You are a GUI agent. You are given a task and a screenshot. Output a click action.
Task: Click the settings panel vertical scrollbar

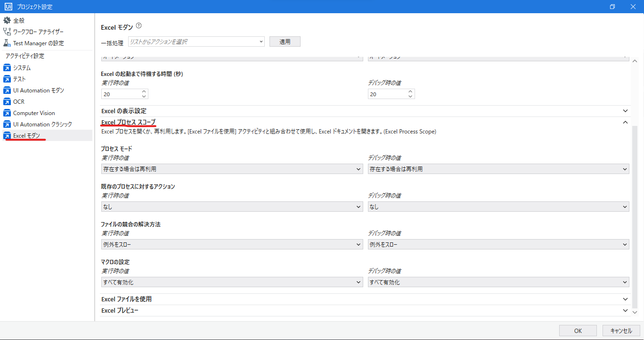[635, 217]
